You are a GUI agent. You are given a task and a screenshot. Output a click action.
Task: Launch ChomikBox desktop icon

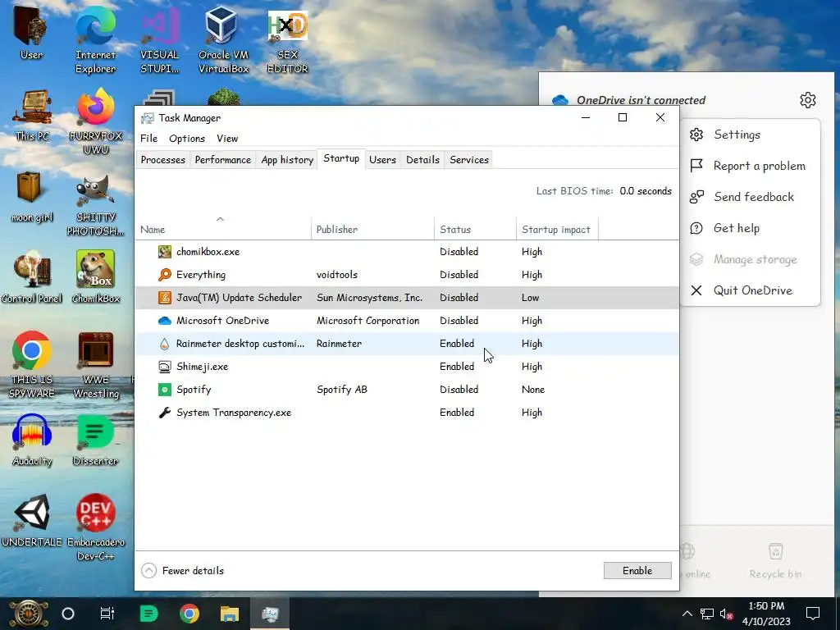point(95,277)
